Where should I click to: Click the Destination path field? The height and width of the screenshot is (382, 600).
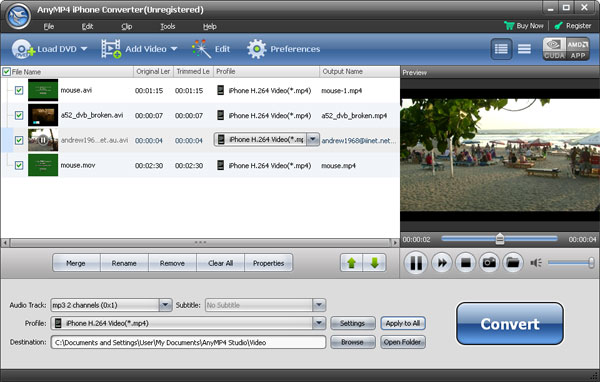(x=188, y=342)
